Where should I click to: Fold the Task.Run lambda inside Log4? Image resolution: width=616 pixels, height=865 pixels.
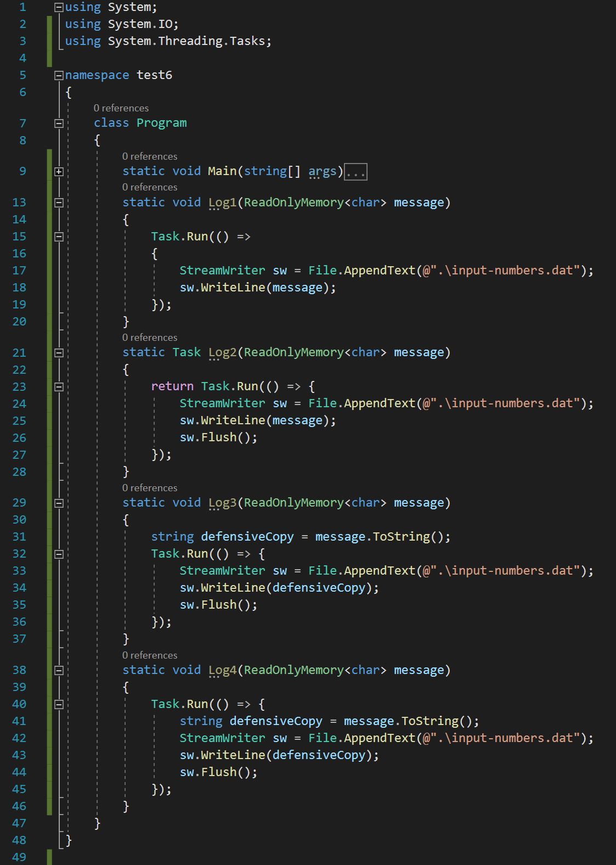click(59, 705)
